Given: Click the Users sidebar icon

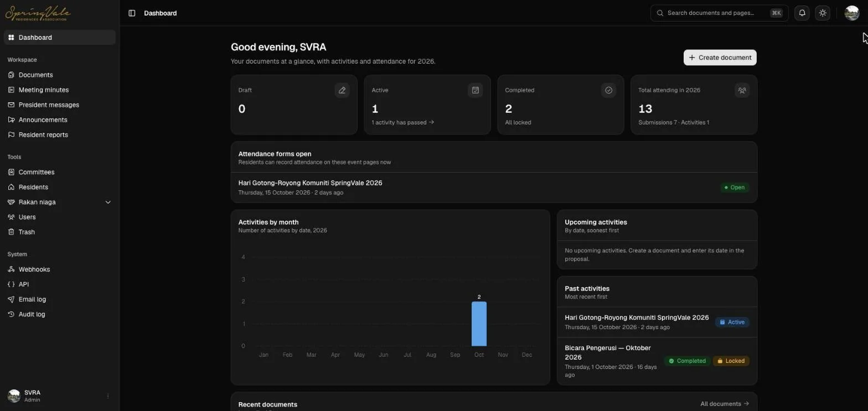Looking at the screenshot, I should pos(11,217).
